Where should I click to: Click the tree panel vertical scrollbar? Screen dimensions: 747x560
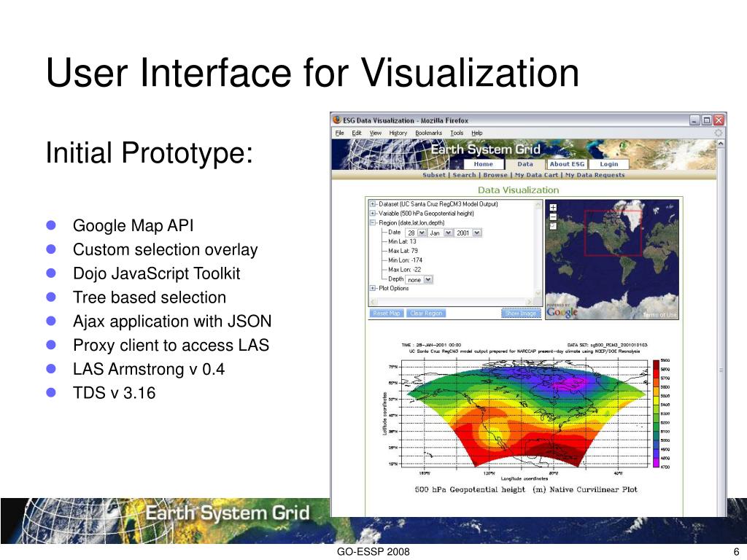click(x=538, y=248)
